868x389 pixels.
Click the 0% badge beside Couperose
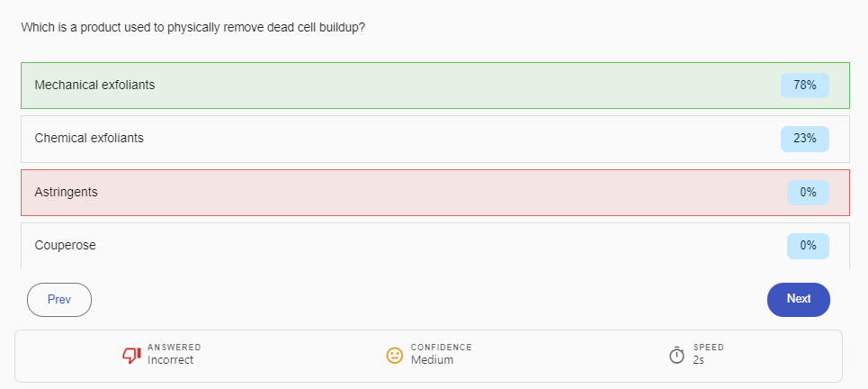coord(807,245)
